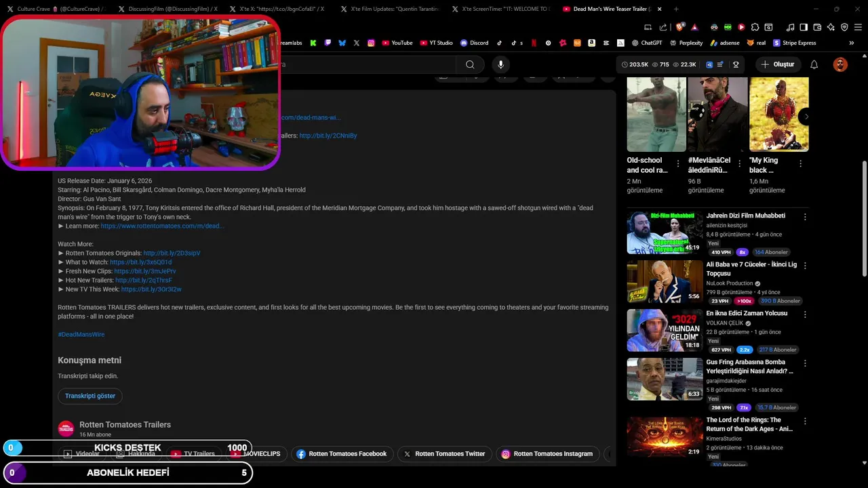Open the Bluesky butterfly bookmark

pos(342,43)
